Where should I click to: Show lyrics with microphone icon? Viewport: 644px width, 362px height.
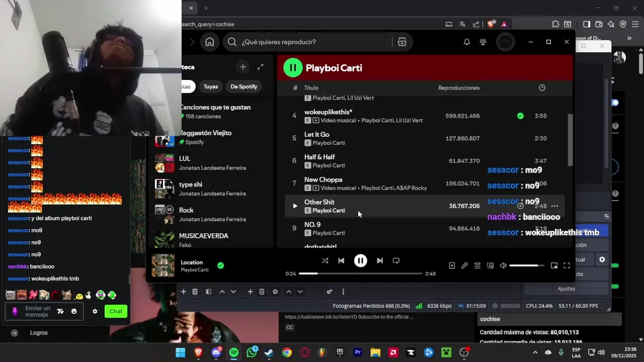point(464,265)
